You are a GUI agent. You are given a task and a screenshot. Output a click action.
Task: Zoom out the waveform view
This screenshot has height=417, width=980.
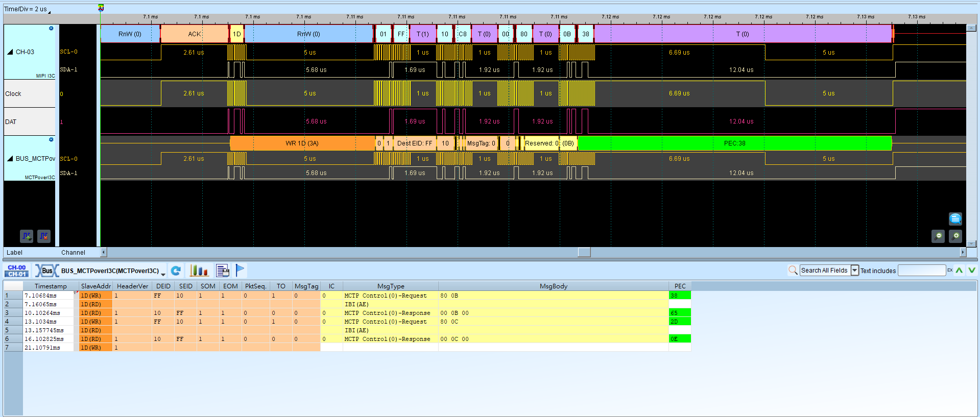click(x=938, y=236)
